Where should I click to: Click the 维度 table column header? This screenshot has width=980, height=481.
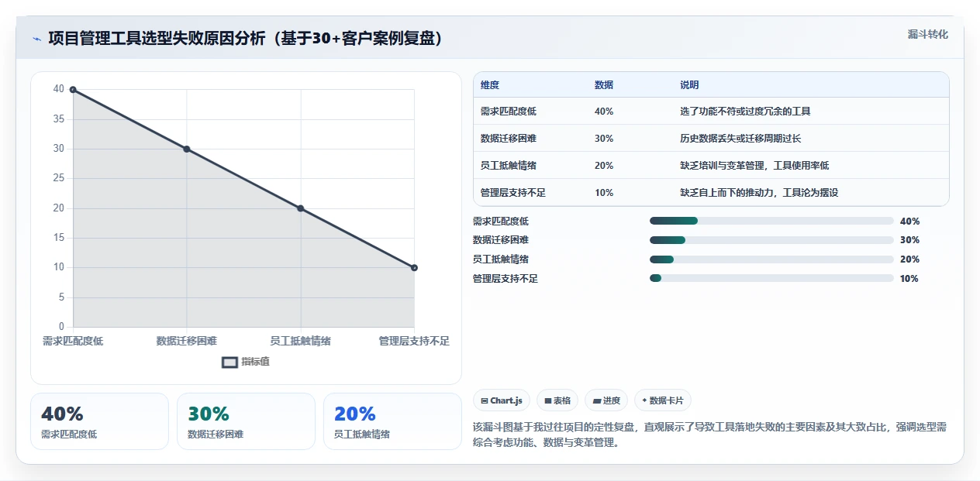(x=489, y=84)
